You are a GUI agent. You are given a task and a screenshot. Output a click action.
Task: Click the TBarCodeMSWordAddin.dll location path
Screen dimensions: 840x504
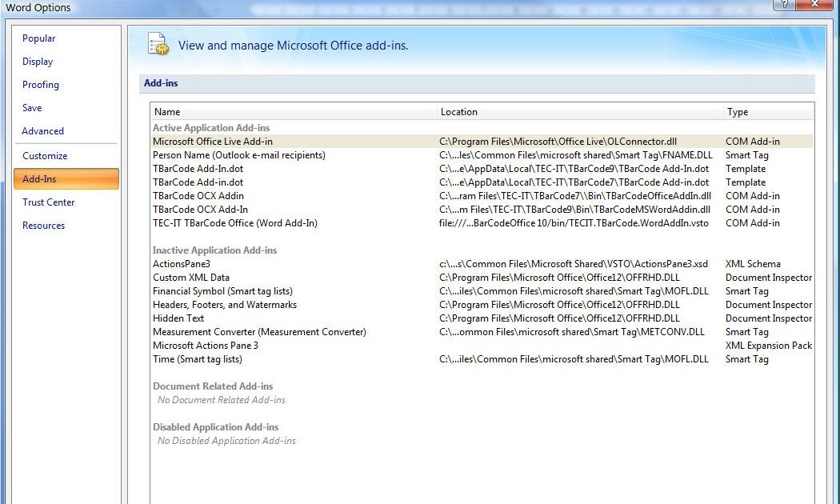pyautogui.click(x=574, y=210)
